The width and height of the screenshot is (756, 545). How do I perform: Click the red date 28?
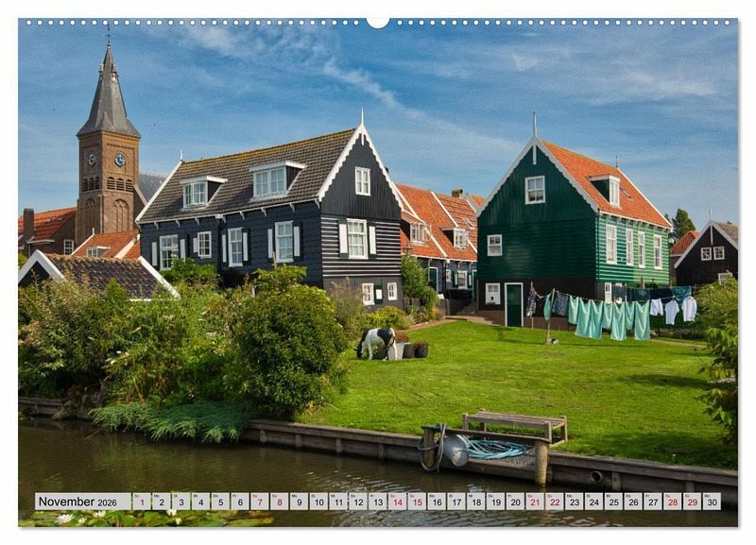tap(672, 502)
